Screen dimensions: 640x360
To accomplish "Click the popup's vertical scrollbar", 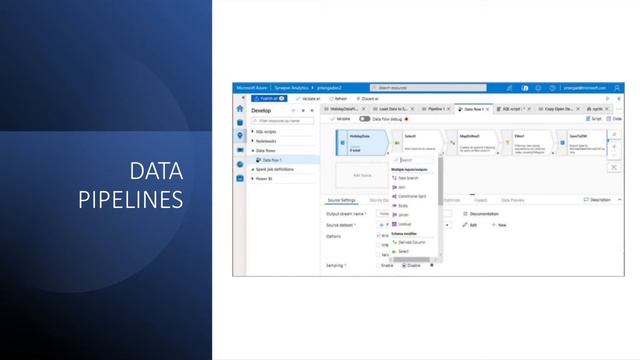I will pos(440,182).
